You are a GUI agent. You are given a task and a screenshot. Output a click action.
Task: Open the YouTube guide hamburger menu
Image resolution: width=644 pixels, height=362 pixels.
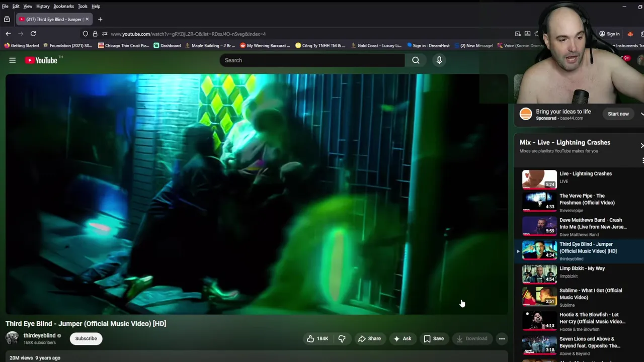pyautogui.click(x=12, y=60)
